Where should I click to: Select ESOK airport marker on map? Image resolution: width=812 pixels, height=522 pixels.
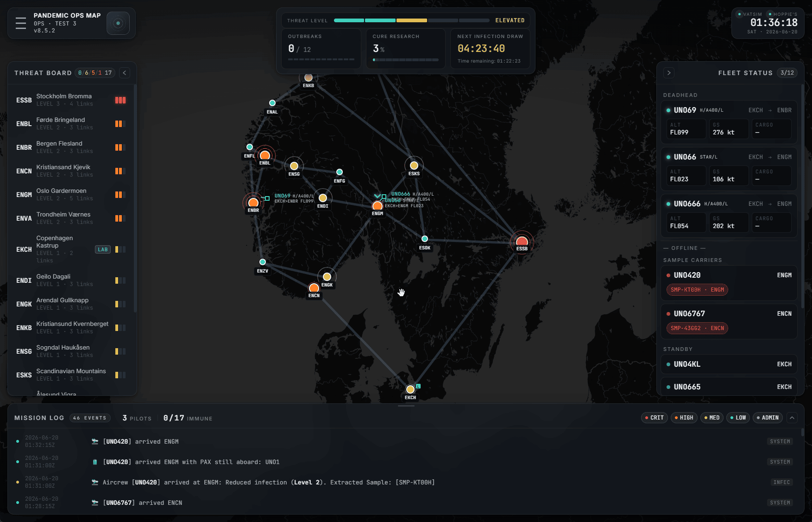click(425, 239)
